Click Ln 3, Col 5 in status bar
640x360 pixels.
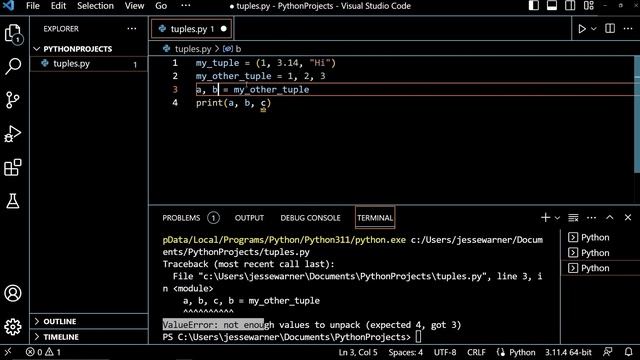(x=358, y=352)
